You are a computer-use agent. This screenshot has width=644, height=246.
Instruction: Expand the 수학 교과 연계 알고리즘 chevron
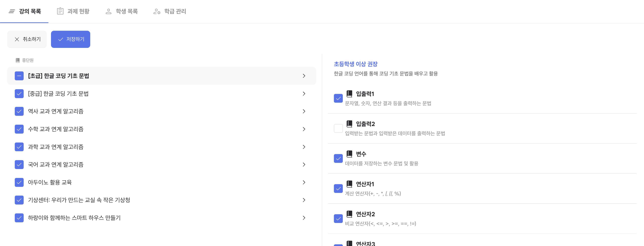click(x=304, y=129)
